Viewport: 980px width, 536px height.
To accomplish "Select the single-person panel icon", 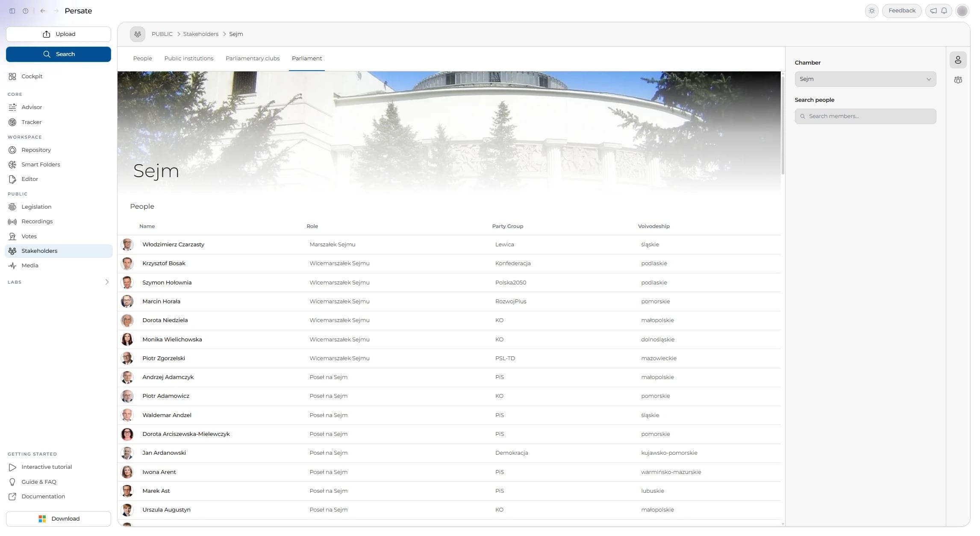I will coord(958,60).
